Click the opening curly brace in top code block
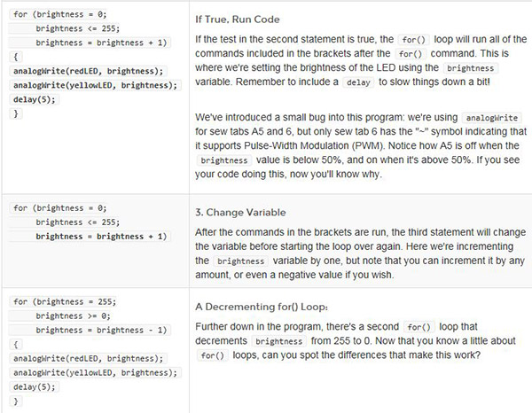Image resolution: width=532 pixels, height=413 pixels. pyautogui.click(x=16, y=57)
